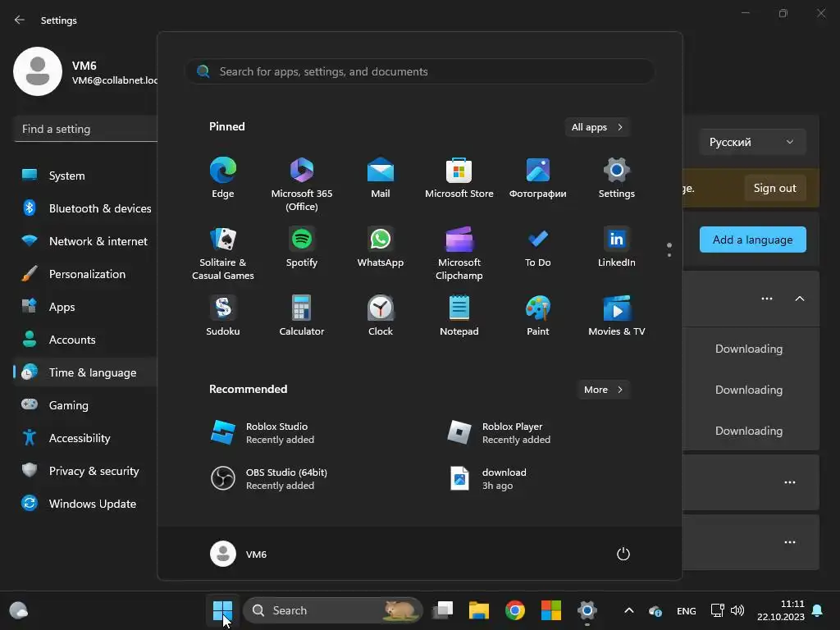This screenshot has height=630, width=840.
Task: Go to next pinned apps page dot
Action: (669, 255)
